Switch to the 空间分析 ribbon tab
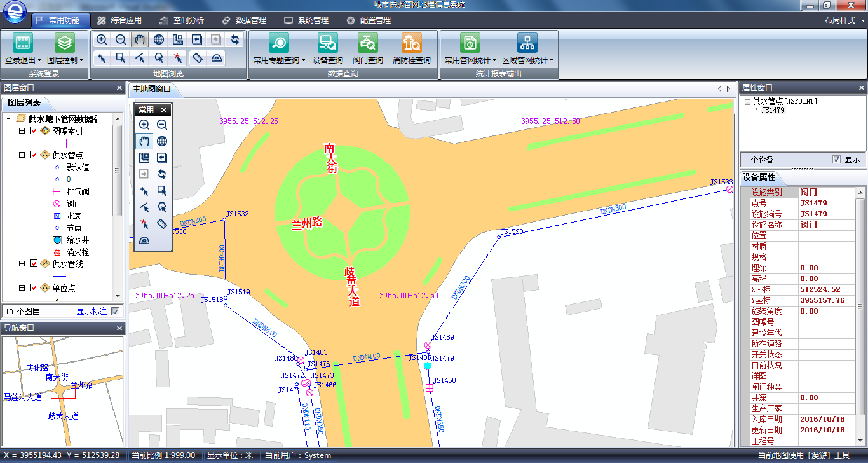This screenshot has width=868, height=463. 182,20
